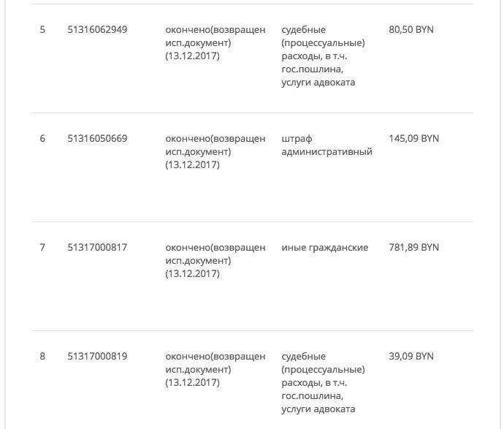Click the status text in row 7

tap(215, 260)
